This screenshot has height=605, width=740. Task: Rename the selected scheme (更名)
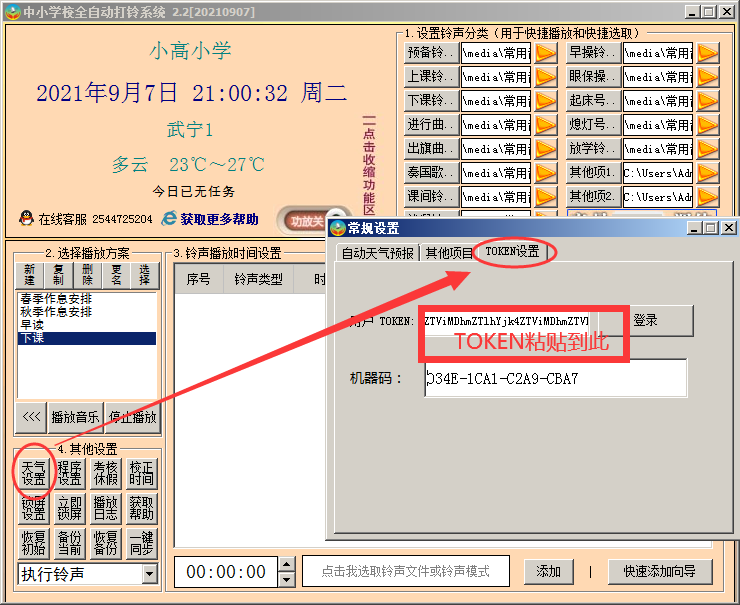tap(116, 275)
